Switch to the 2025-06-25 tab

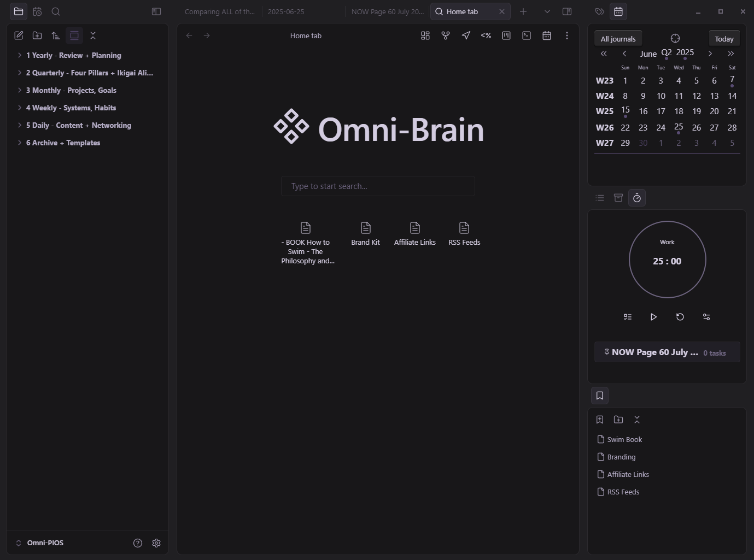[286, 11]
